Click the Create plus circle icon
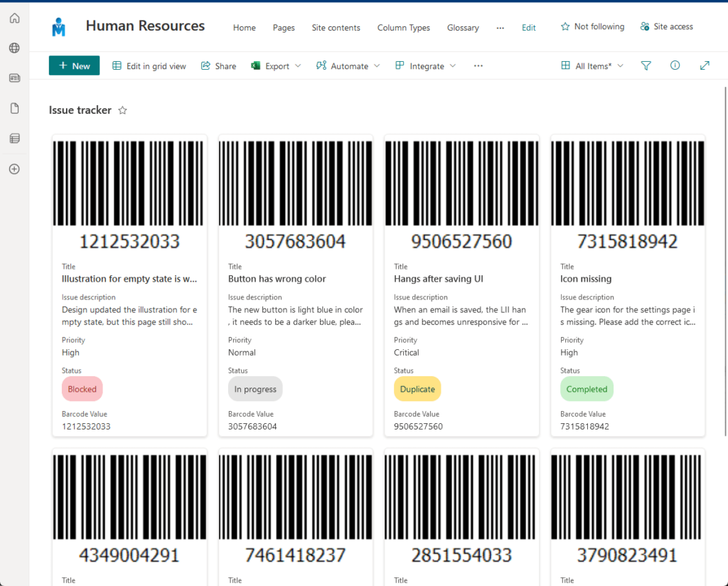This screenshot has width=728, height=586. point(14,169)
